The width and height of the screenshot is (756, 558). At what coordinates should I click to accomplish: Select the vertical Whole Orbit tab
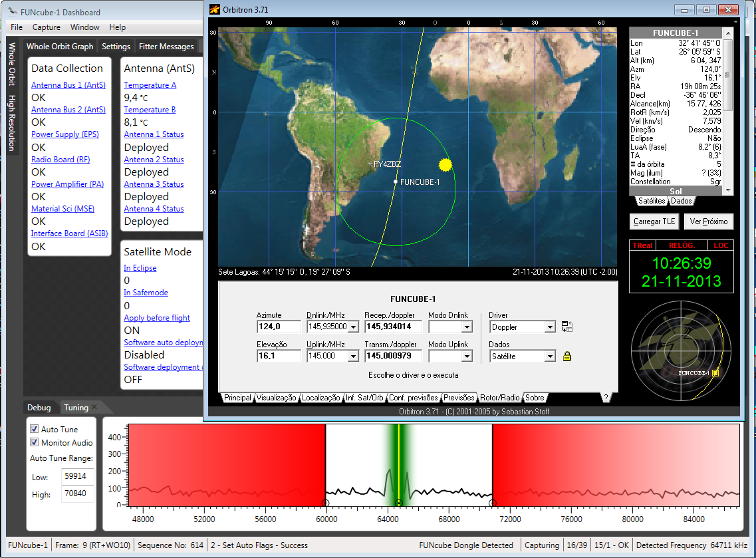point(12,64)
